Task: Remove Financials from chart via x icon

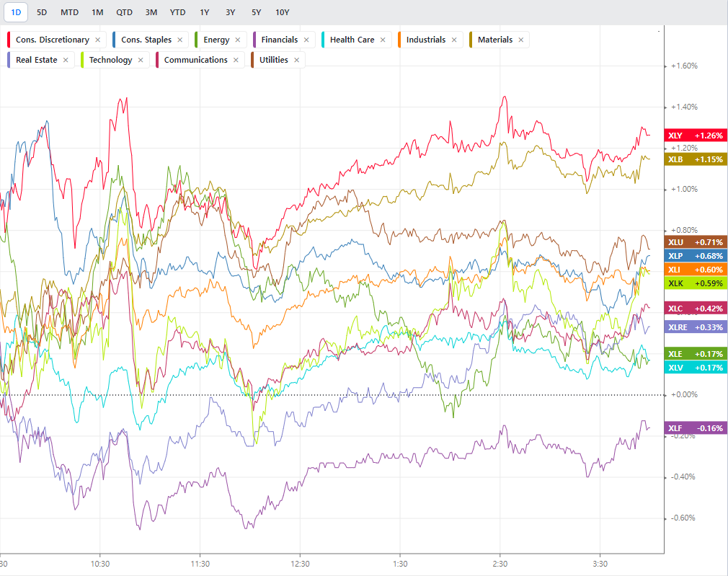Action: click(x=306, y=40)
